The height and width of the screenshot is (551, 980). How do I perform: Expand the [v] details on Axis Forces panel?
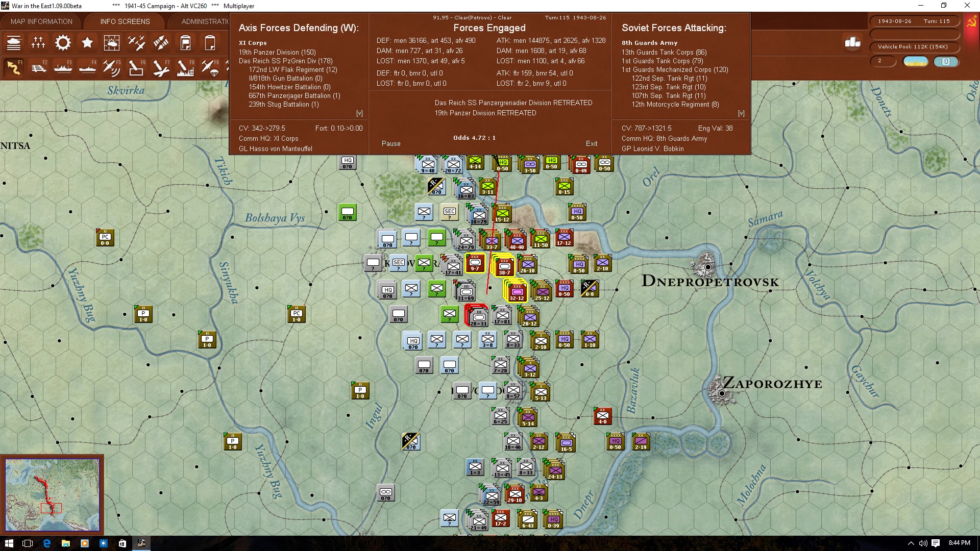[360, 112]
